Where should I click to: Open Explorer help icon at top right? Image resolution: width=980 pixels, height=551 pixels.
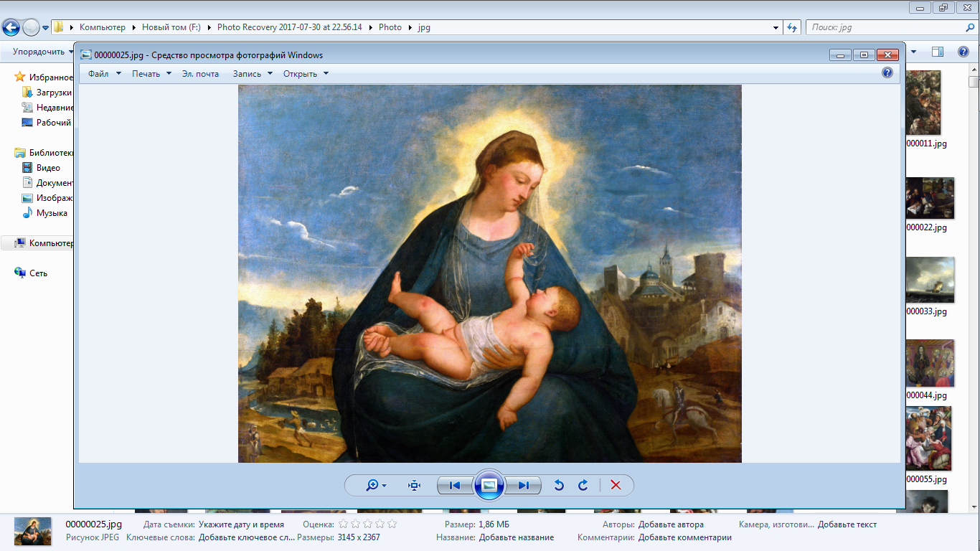pyautogui.click(x=963, y=52)
